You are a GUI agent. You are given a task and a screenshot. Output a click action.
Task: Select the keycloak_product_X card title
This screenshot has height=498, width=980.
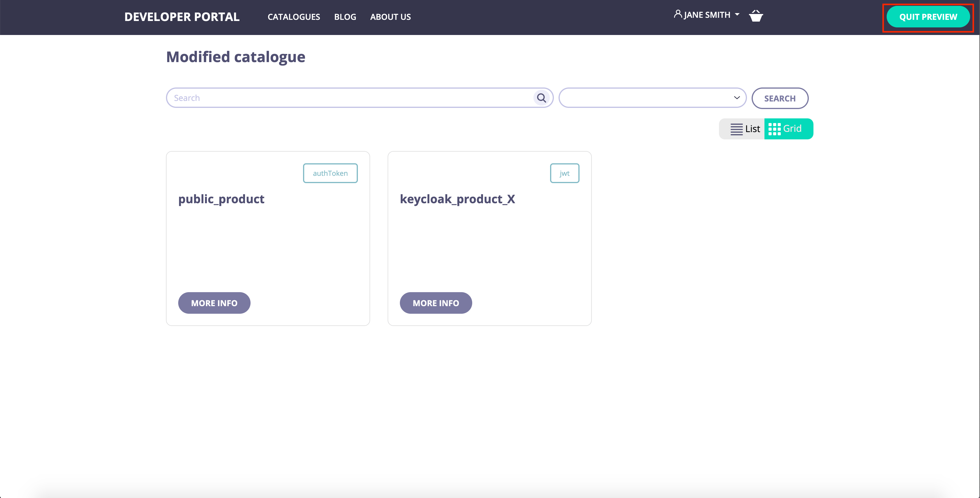[x=457, y=199]
